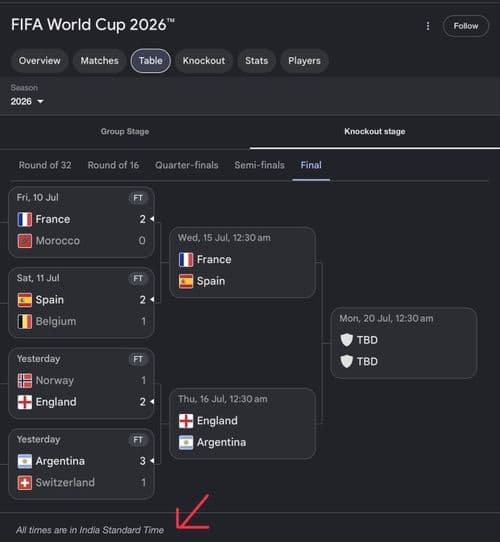Click the Spain flag in the semi-final card
The height and width of the screenshot is (542, 500).
[186, 281]
